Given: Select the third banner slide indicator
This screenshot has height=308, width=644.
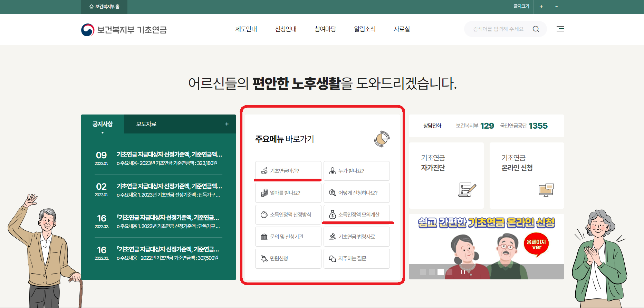Looking at the screenshot, I should tap(440, 272).
